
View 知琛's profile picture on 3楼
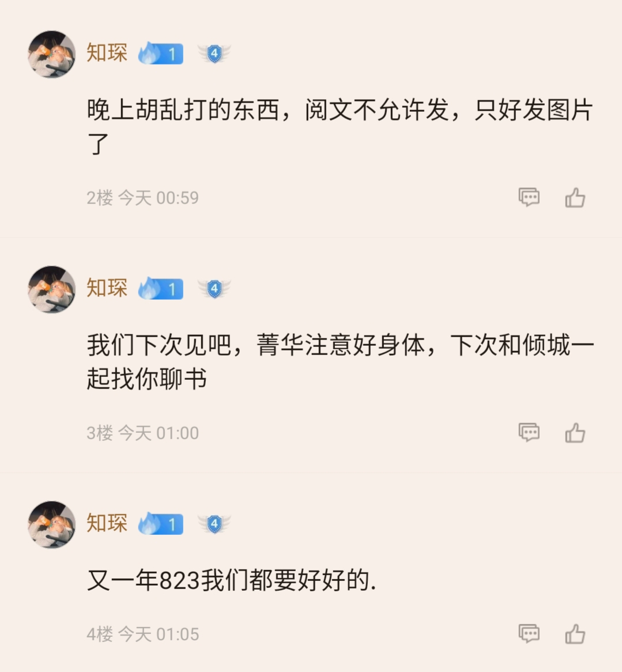coord(52,289)
